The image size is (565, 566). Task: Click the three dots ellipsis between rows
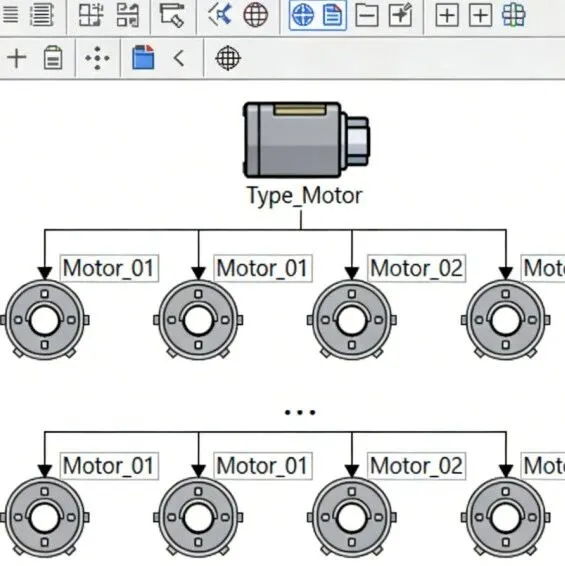click(300, 412)
